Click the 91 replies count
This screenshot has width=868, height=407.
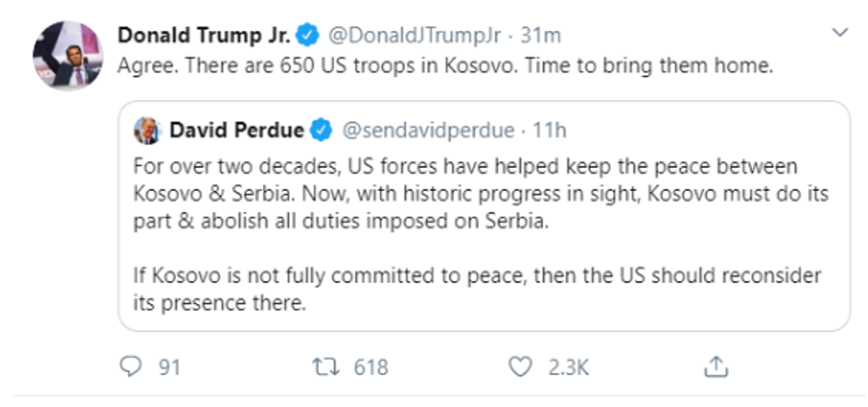click(x=169, y=367)
